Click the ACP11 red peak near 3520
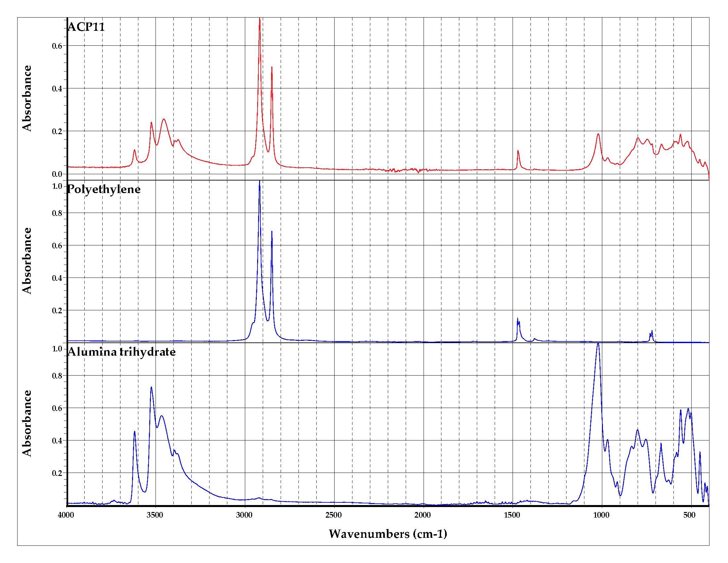The image size is (728, 563). point(151,124)
